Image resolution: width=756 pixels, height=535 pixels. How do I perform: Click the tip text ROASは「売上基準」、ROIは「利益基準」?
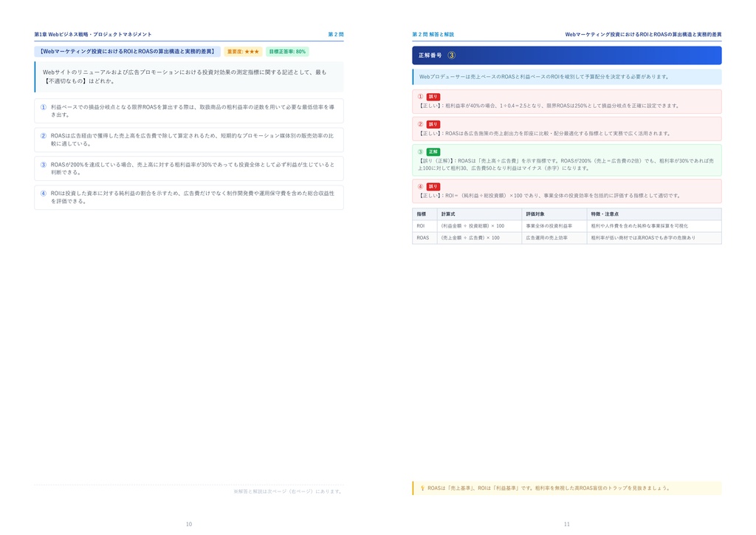[x=549, y=488]
